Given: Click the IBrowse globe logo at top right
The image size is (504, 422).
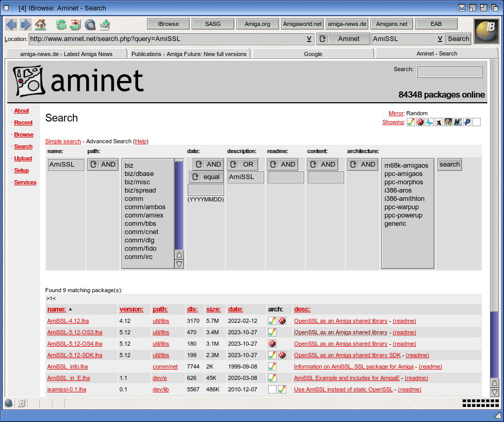Looking at the screenshot, I should pyautogui.click(x=486, y=31).
